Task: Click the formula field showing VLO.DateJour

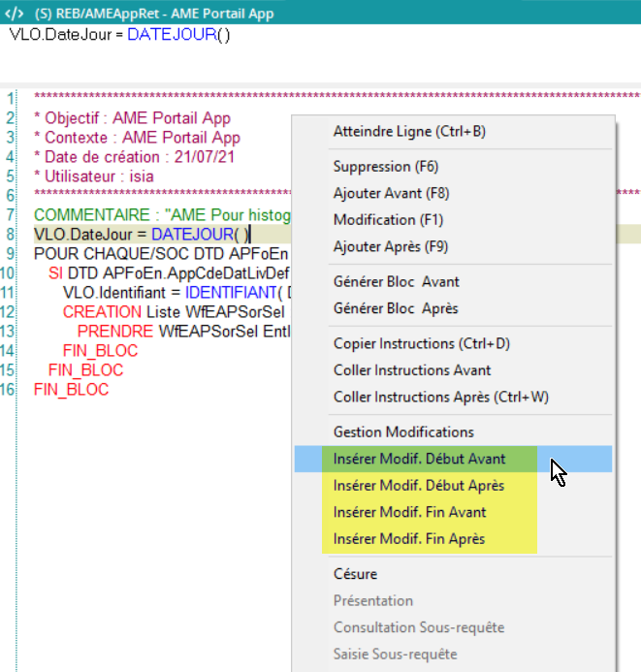Action: pos(120,35)
